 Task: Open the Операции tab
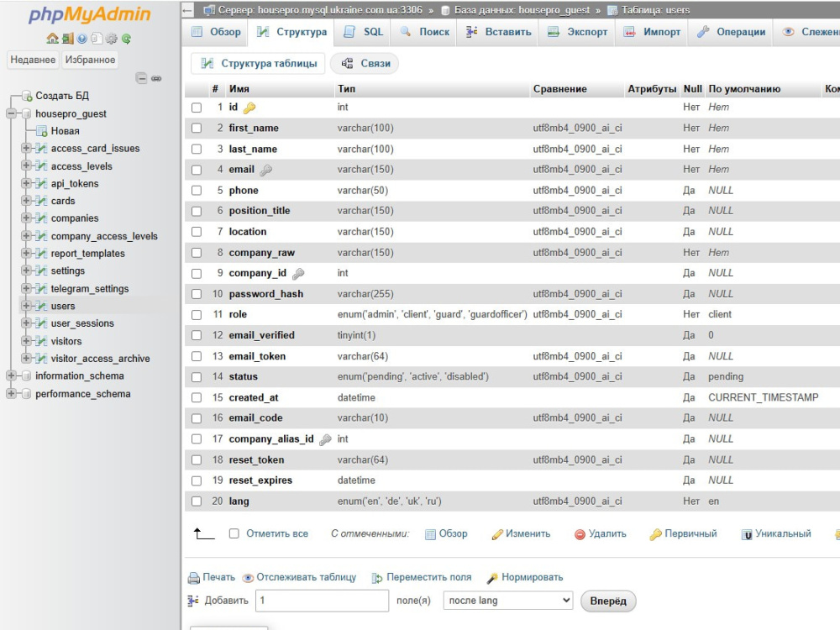(732, 32)
